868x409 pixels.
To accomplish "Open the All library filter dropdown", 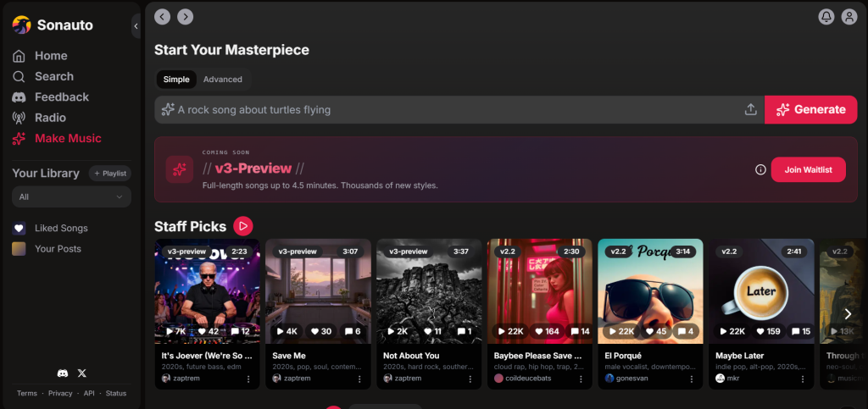I will [x=71, y=196].
